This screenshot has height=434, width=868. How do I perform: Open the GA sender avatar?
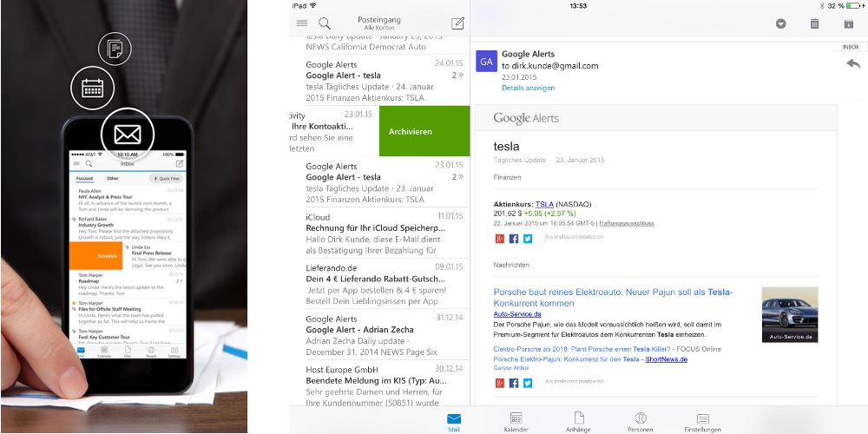(486, 62)
